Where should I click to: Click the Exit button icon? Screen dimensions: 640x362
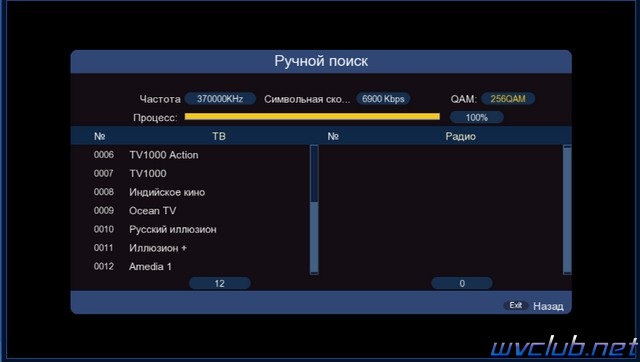(516, 305)
